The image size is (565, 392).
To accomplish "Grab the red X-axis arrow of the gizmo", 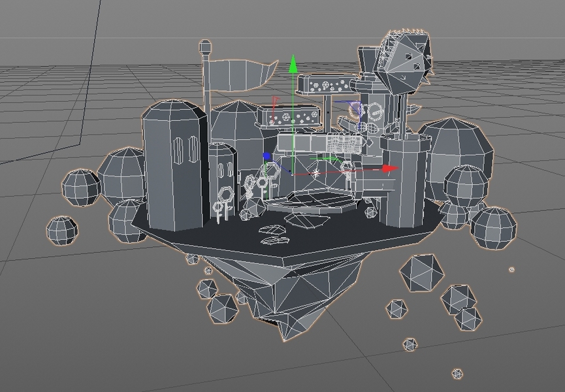I will pos(391,169).
